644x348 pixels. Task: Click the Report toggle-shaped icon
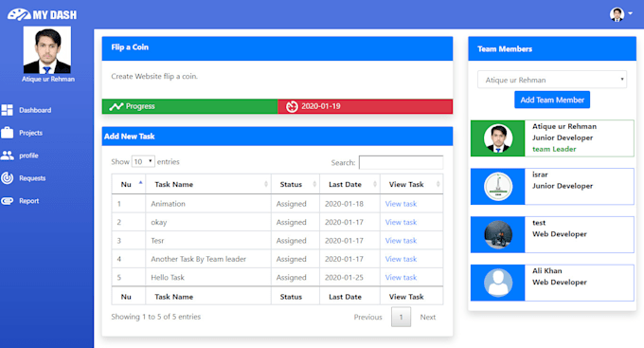point(7,201)
